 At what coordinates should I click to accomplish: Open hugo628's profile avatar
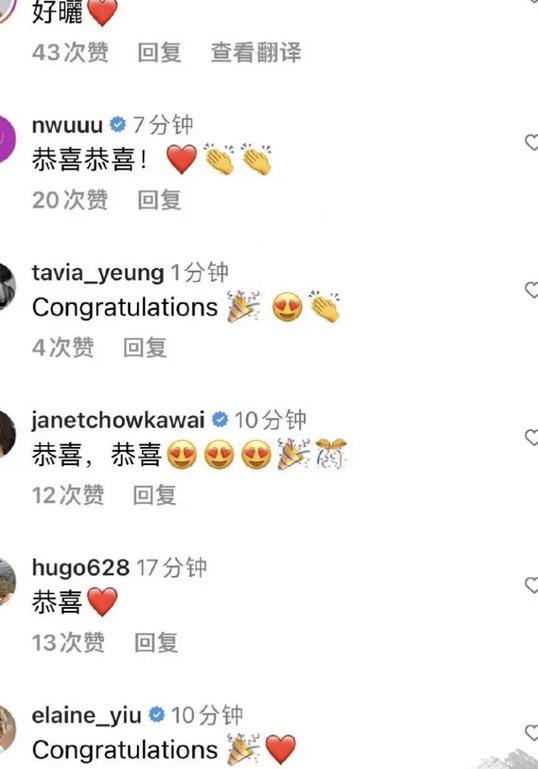[x=7, y=582]
